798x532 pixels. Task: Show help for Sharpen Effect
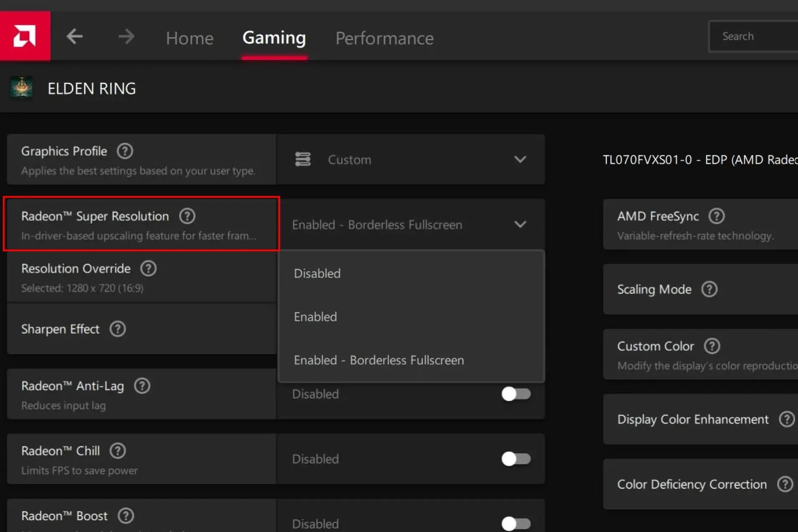click(x=118, y=329)
